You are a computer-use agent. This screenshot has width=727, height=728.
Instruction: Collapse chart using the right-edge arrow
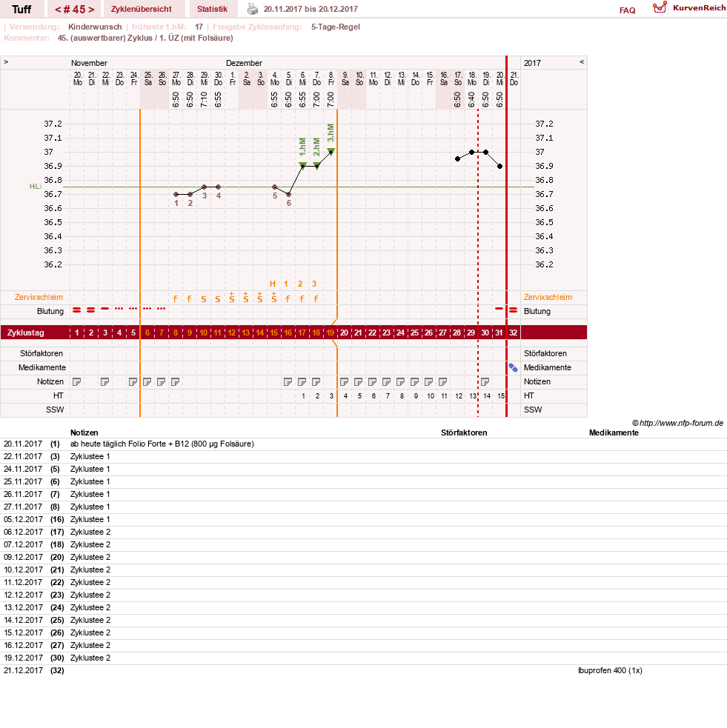582,61
